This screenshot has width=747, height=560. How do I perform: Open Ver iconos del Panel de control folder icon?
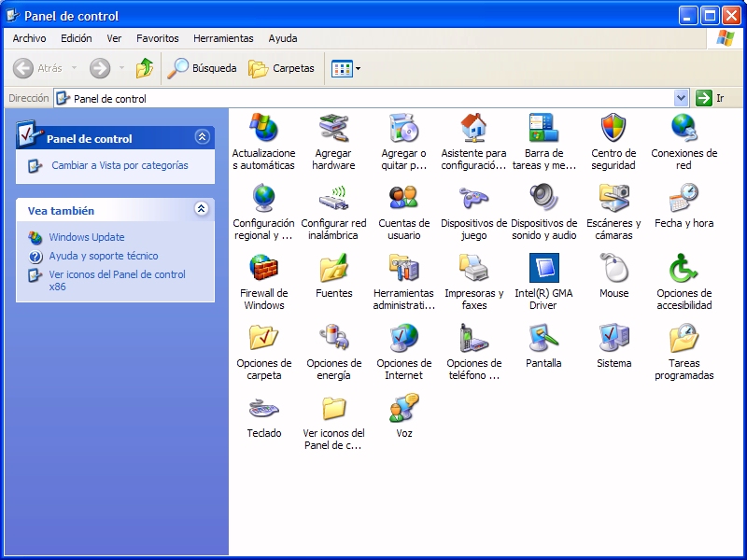[x=333, y=408]
